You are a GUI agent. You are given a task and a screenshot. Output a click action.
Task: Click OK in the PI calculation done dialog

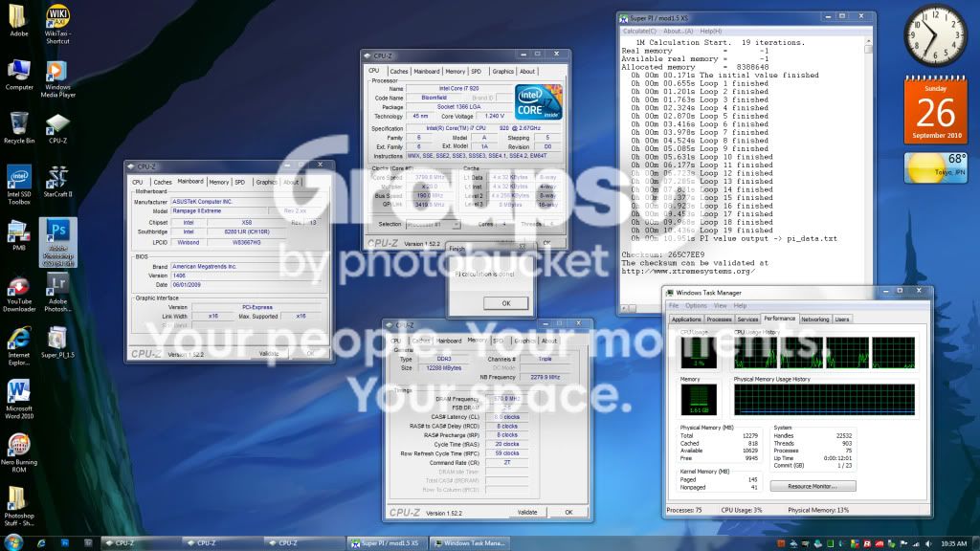pos(505,303)
